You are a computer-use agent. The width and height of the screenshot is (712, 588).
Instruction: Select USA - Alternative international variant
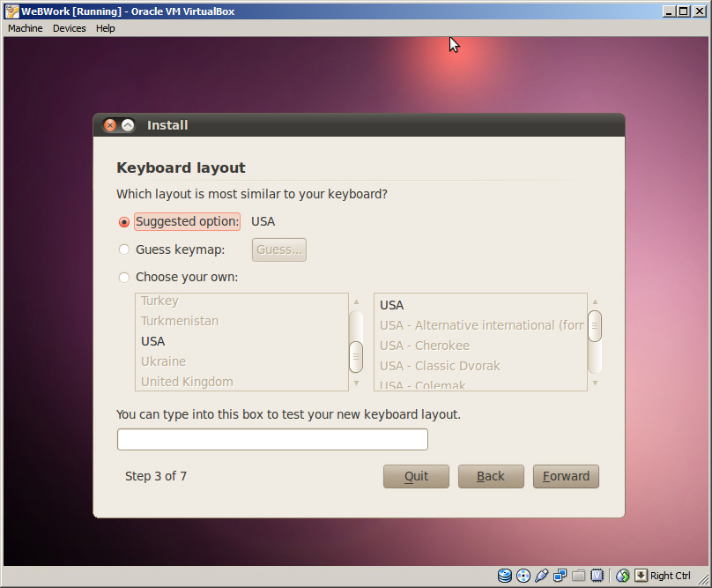click(x=480, y=325)
